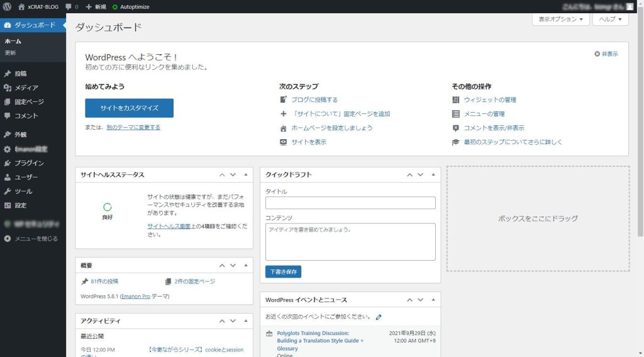This screenshot has width=644, height=357.
Task: Collapse sidebar with メニューを閉じる
Action: click(x=31, y=239)
